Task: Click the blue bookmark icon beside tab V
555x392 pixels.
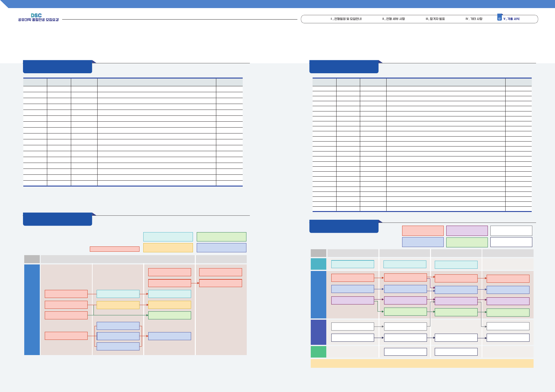Action: pos(499,18)
